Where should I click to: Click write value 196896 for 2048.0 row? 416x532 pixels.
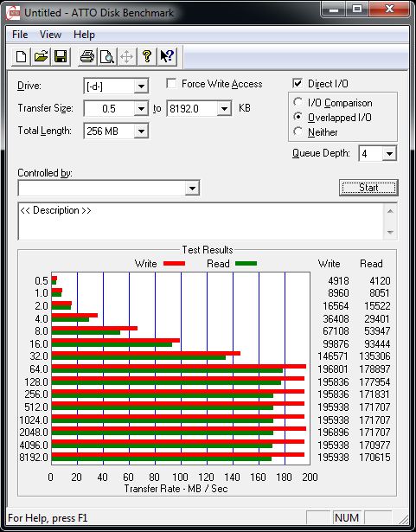[333, 433]
